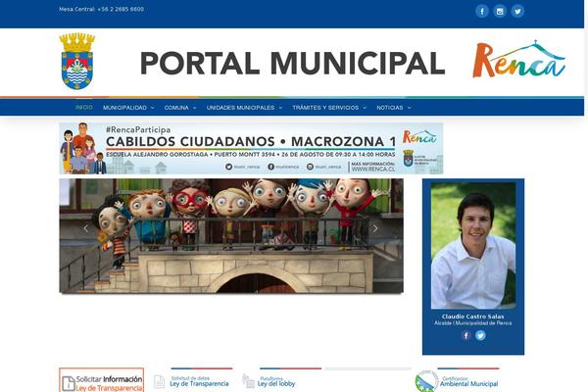
Task: Click the Solicitar Información Ley de Transparencia button
Action: coord(102,380)
